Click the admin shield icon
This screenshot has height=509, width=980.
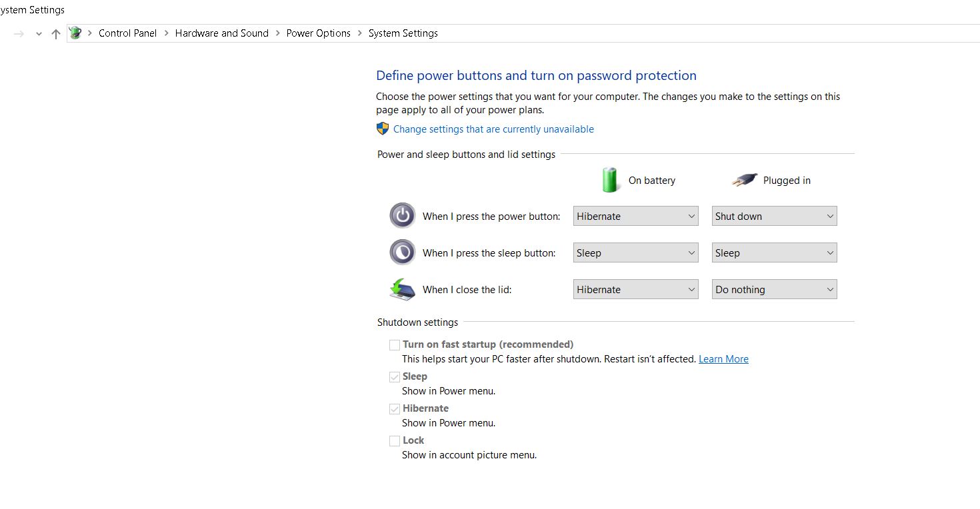click(x=383, y=129)
